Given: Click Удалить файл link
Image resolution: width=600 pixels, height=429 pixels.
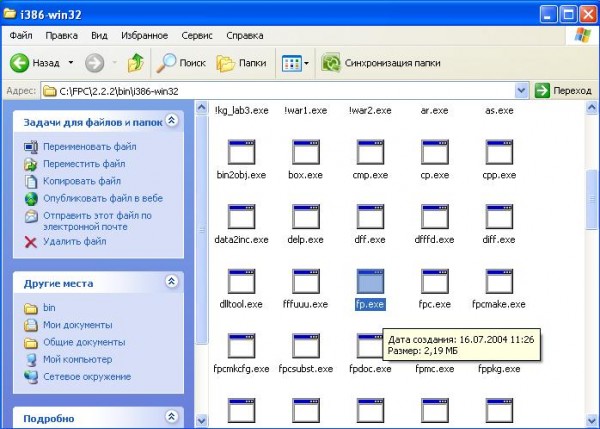Looking at the screenshot, I should [x=75, y=241].
